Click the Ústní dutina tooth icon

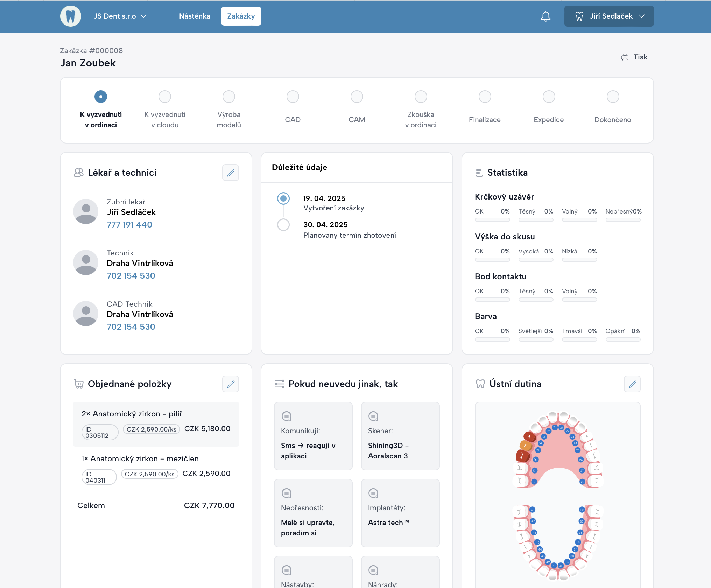[480, 384]
